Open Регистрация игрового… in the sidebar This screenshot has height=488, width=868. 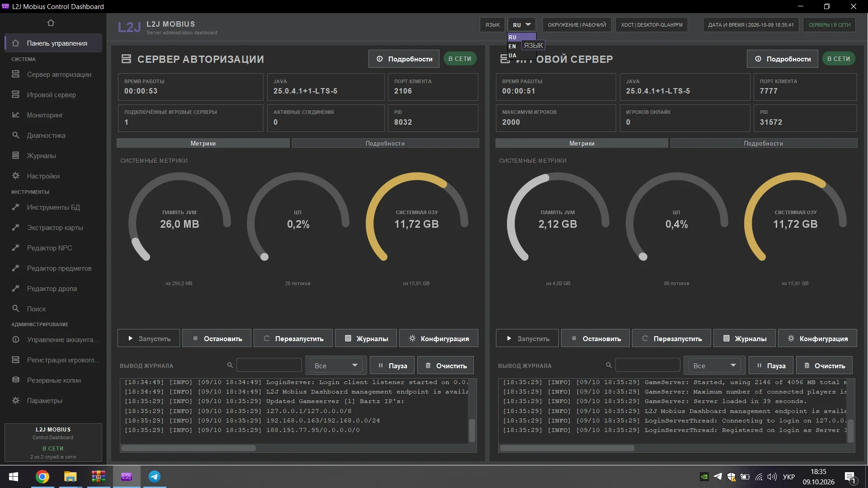pos(53,360)
